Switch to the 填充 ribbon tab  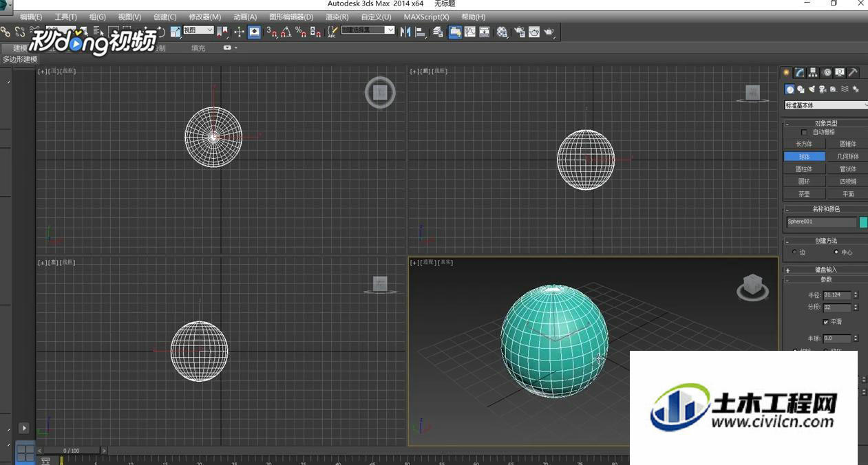click(x=198, y=48)
